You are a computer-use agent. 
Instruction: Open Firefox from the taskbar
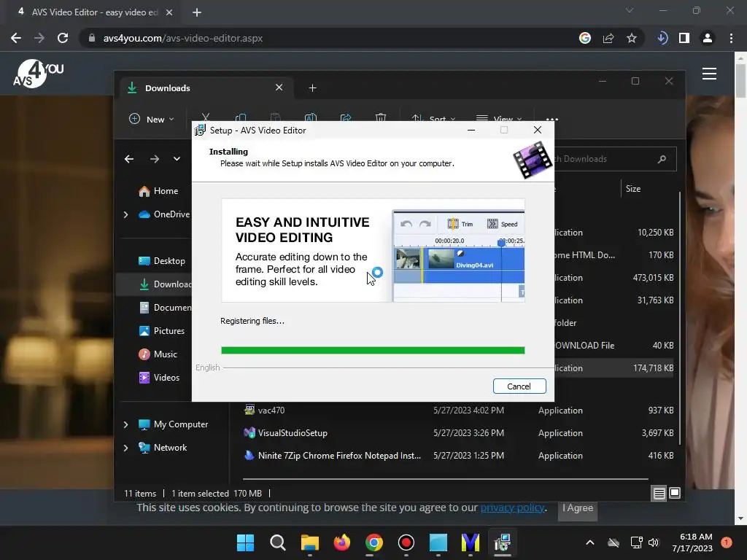click(342, 542)
